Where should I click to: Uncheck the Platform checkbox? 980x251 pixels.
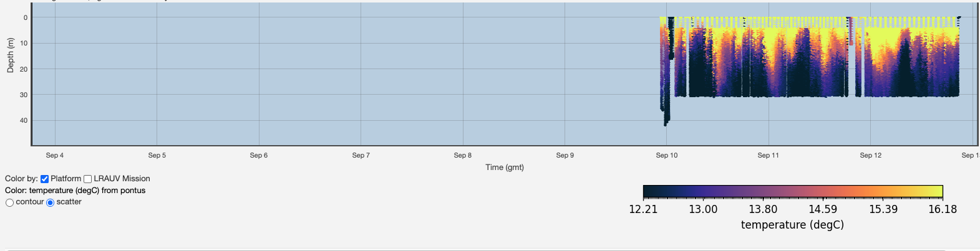click(x=44, y=179)
